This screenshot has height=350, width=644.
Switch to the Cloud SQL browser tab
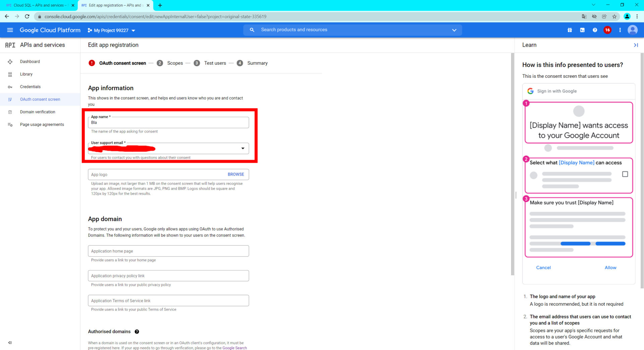pos(40,5)
